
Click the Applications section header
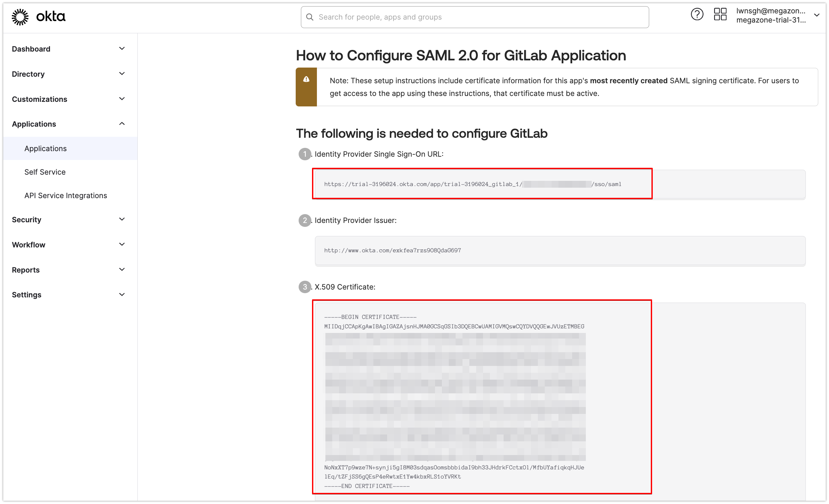[34, 124]
